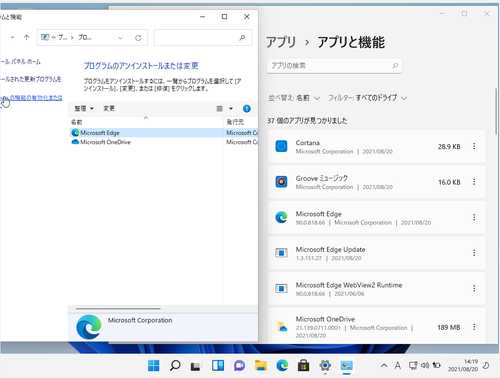Open the 整理 dropdown menu
Screen dimensions: 500x378
pos(84,108)
